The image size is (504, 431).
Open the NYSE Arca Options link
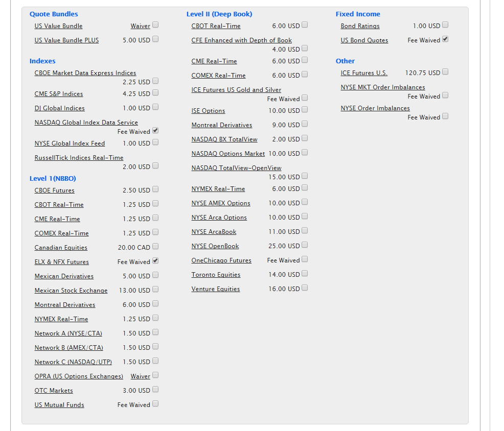pos(219,218)
